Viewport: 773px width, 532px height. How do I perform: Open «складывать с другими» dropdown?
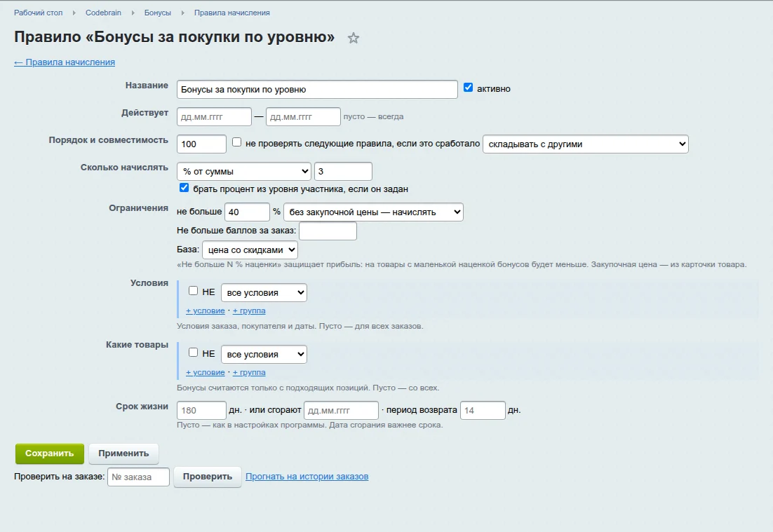[x=585, y=144]
